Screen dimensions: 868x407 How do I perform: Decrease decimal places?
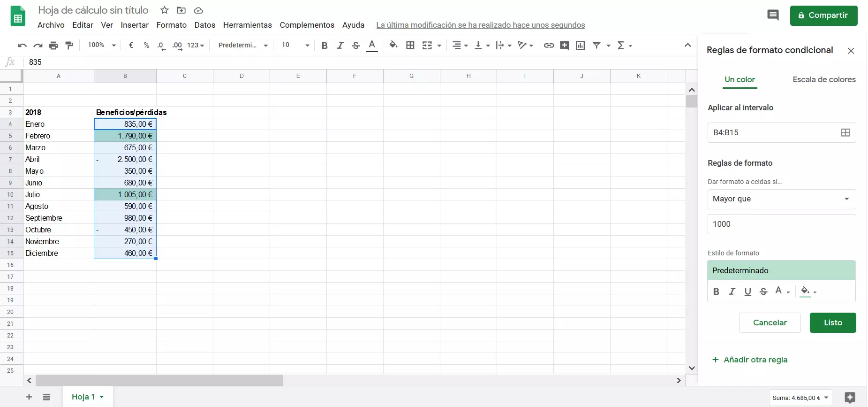pyautogui.click(x=161, y=46)
